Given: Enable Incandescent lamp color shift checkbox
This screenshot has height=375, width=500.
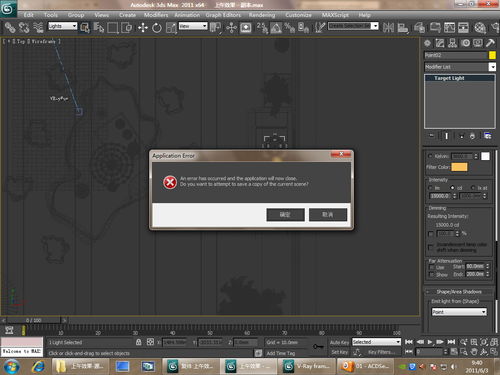Looking at the screenshot, I should pyautogui.click(x=431, y=247).
